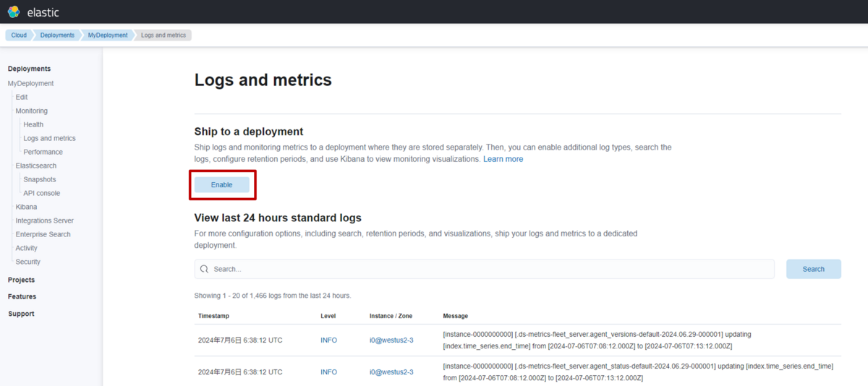Click the Timestamp column header
This screenshot has width=868, height=386.
pos(214,316)
